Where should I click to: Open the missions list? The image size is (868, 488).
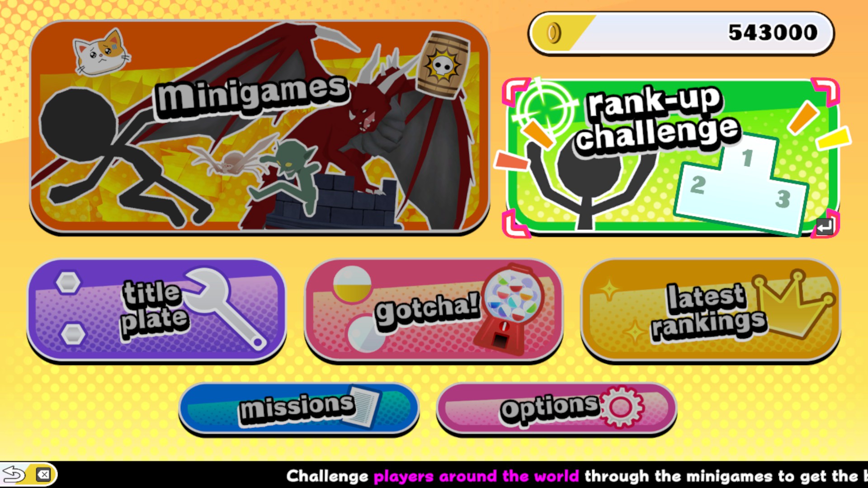tap(299, 408)
